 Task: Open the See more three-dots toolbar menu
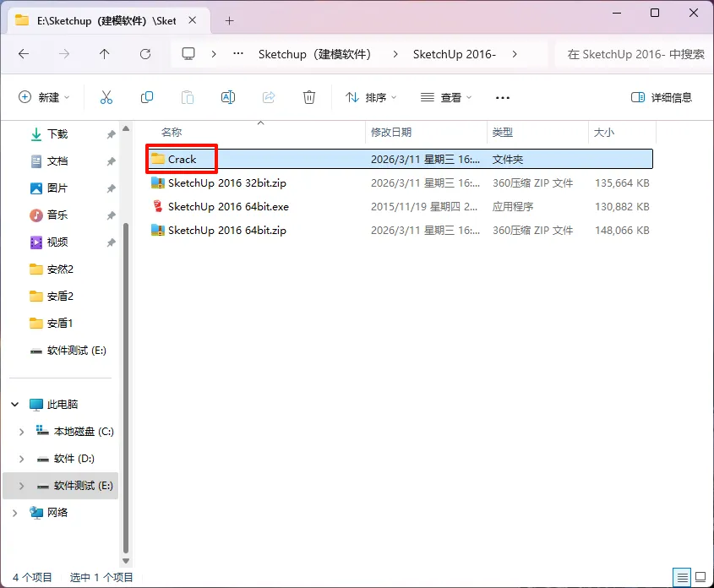502,97
